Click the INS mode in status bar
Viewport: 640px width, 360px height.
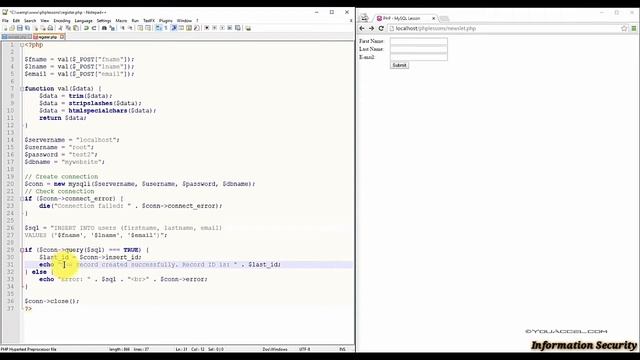point(342,349)
